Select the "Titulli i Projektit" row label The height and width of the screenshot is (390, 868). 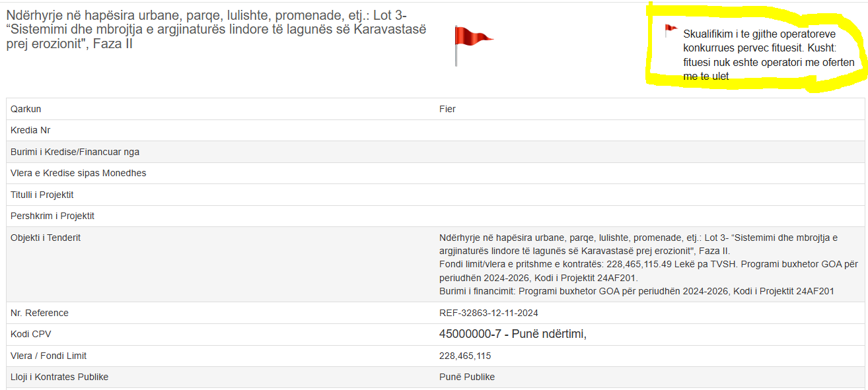pyautogui.click(x=42, y=195)
